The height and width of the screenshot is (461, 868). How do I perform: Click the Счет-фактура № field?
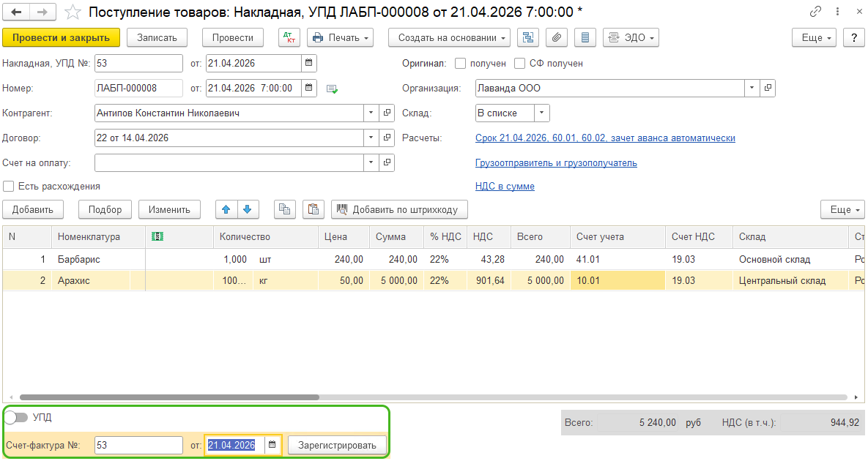pyautogui.click(x=138, y=445)
